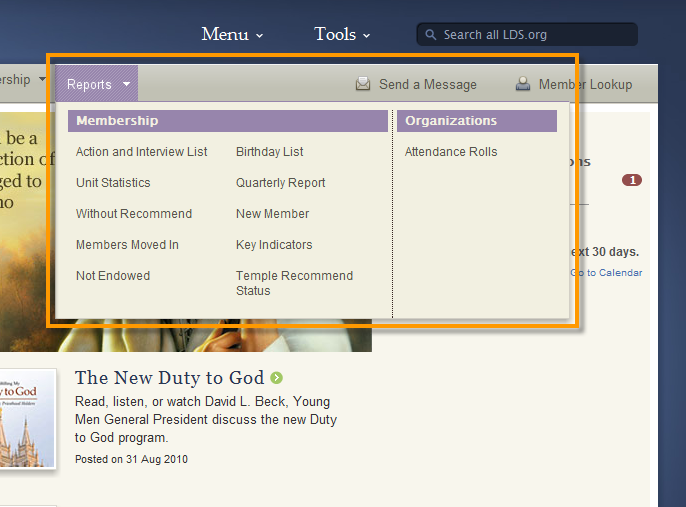686x507 pixels.
Task: Click the Send a Message link
Action: [x=428, y=84]
